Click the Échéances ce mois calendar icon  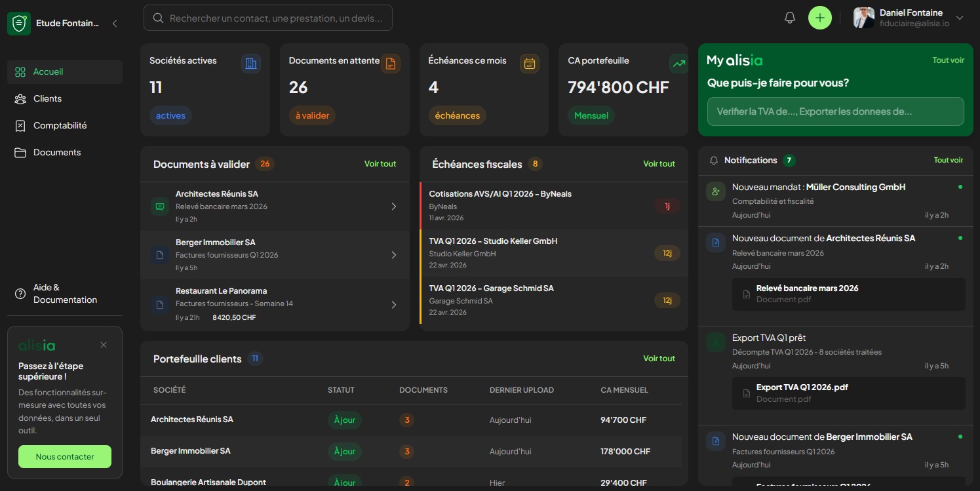click(x=530, y=64)
